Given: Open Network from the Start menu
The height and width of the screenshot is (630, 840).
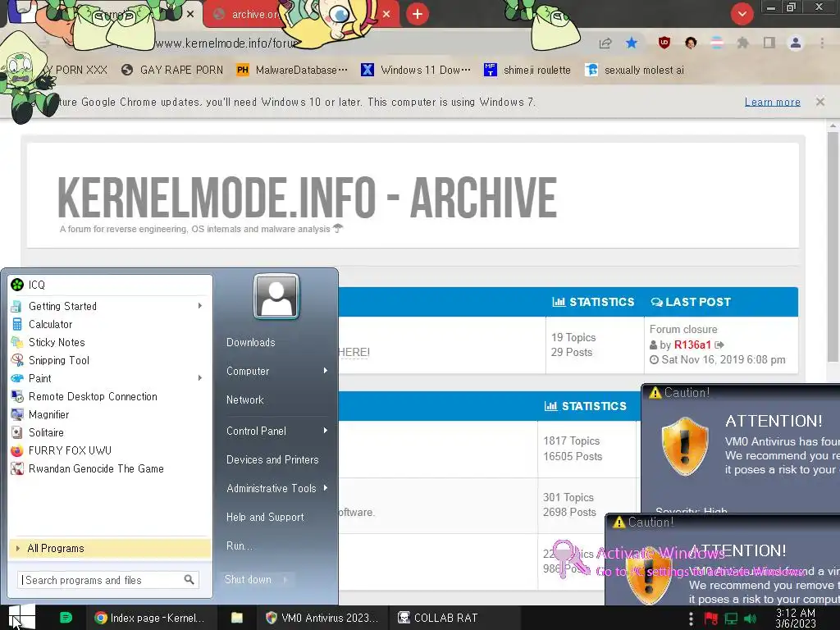Looking at the screenshot, I should pos(244,399).
